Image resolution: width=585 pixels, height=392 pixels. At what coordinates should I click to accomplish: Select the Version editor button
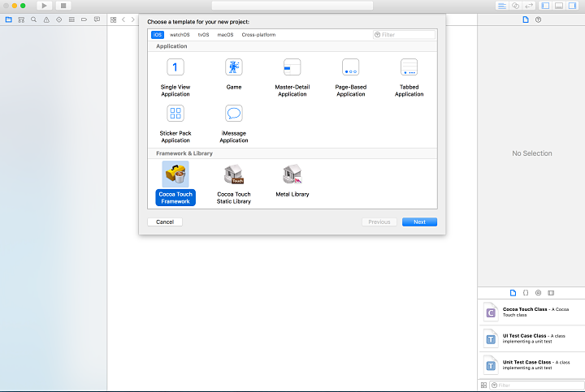coord(529,6)
